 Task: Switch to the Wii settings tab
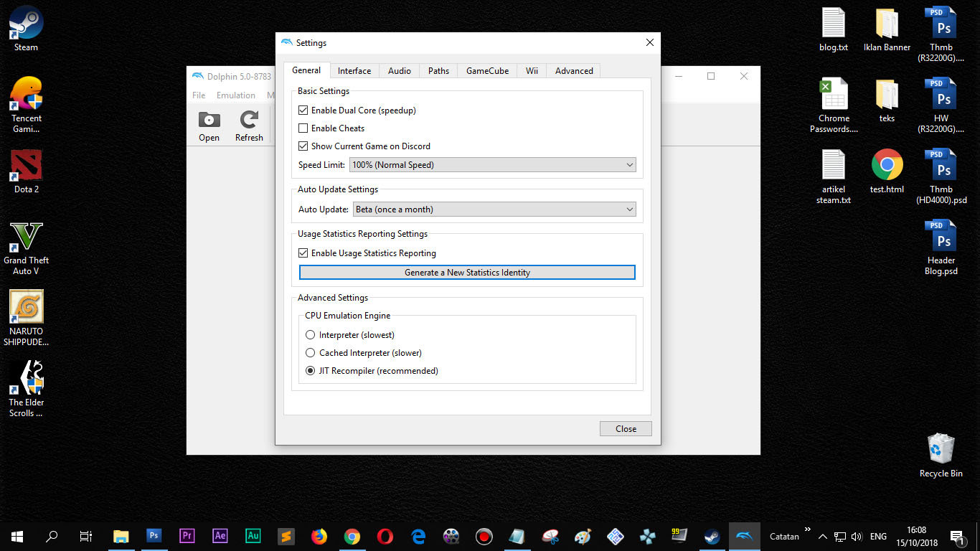[531, 70]
